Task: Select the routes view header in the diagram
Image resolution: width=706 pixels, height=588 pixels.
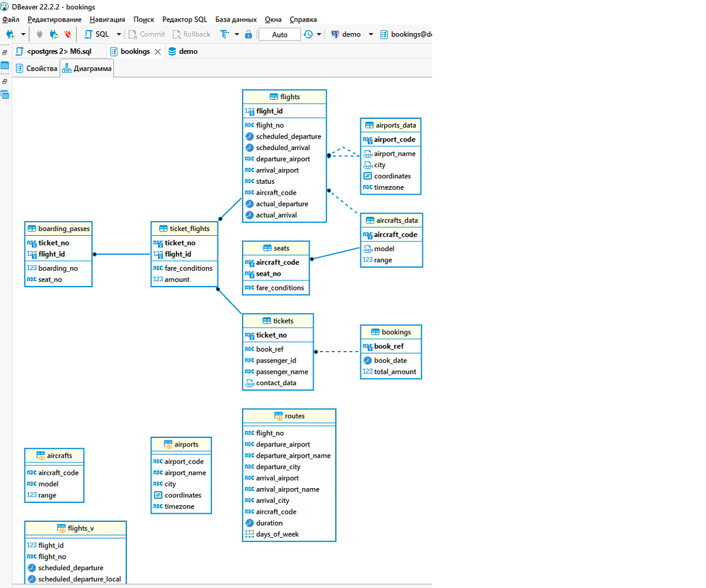Action: (x=289, y=416)
